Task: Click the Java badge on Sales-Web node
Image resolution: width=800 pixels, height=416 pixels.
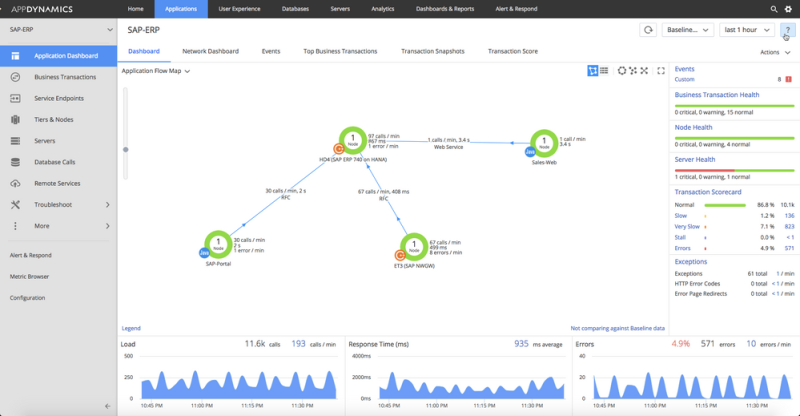Action: pyautogui.click(x=530, y=152)
